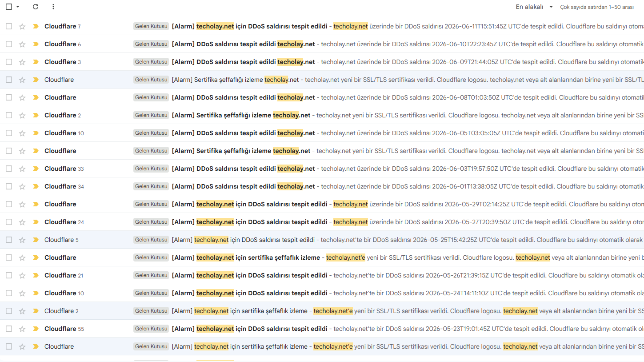
Task: Select the Cloudflare 7 conversation checkbox
Action: 9,26
